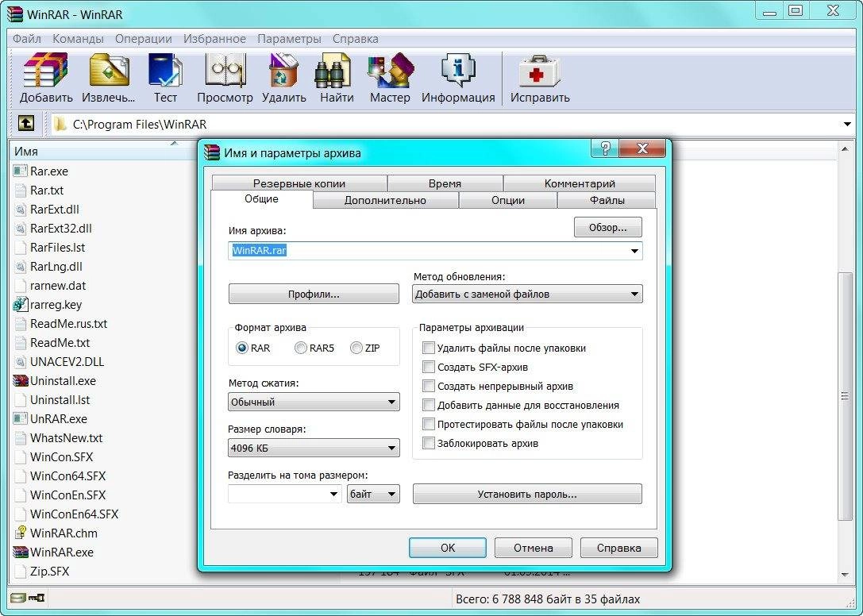Switch to the Время tab
The height and width of the screenshot is (616, 863).
(x=445, y=183)
